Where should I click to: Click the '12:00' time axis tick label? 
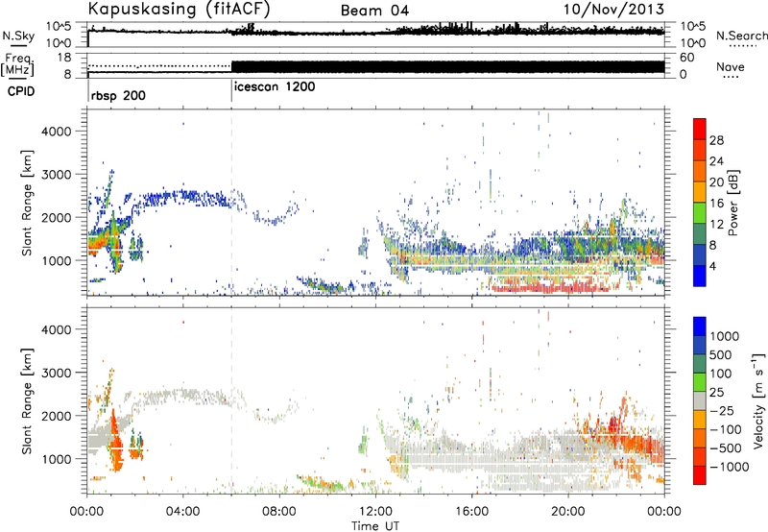tap(375, 512)
